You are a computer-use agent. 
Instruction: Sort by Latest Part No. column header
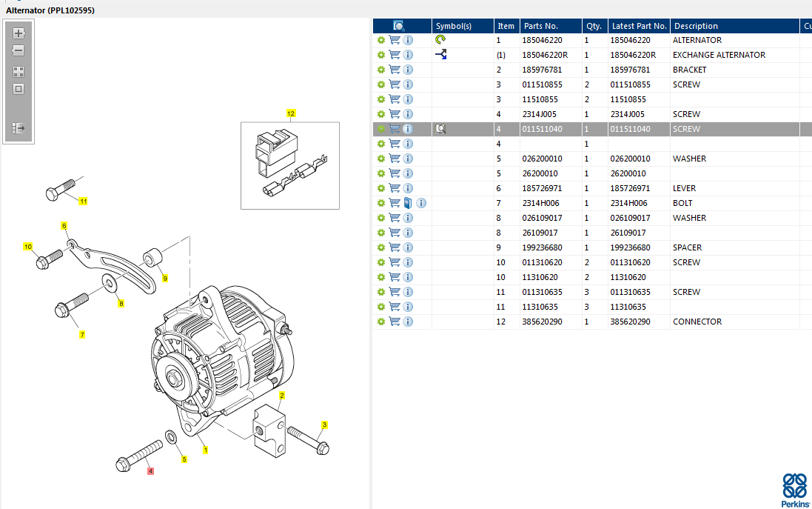click(639, 26)
